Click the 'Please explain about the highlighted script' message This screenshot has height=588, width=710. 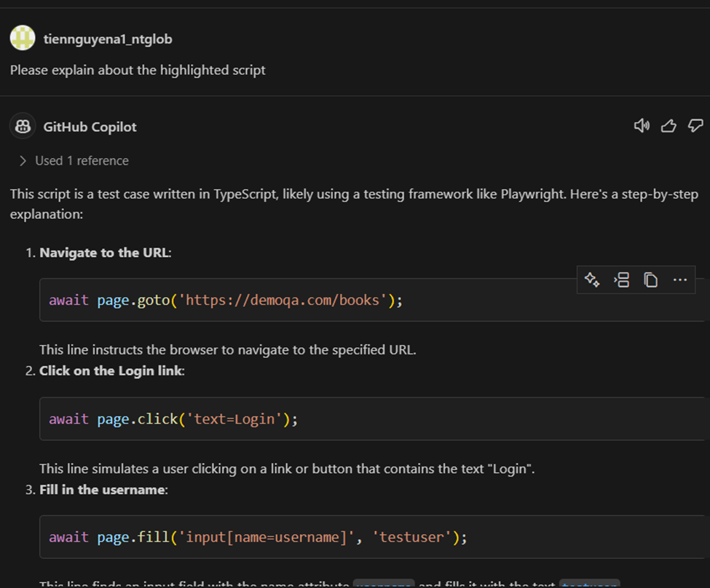coord(138,71)
